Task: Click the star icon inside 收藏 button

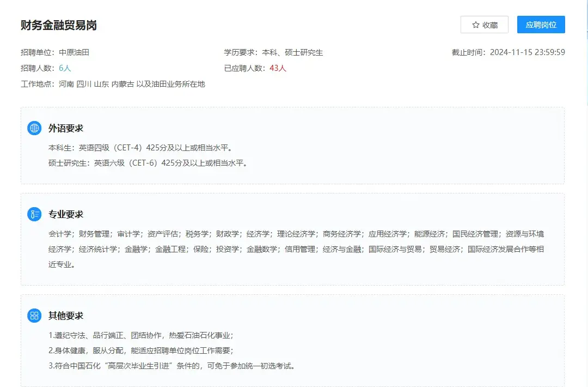Action: pos(475,25)
